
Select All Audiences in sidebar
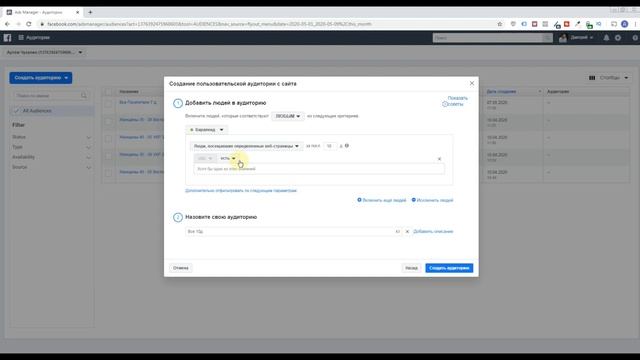point(52,111)
